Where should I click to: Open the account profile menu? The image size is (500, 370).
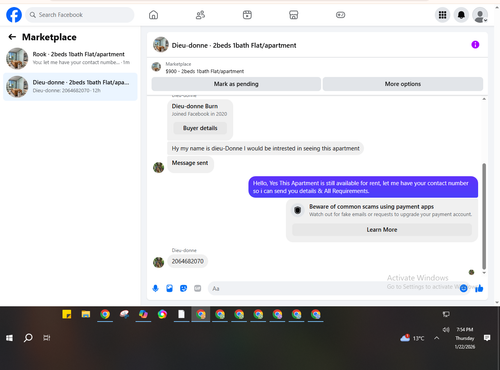[x=480, y=15]
